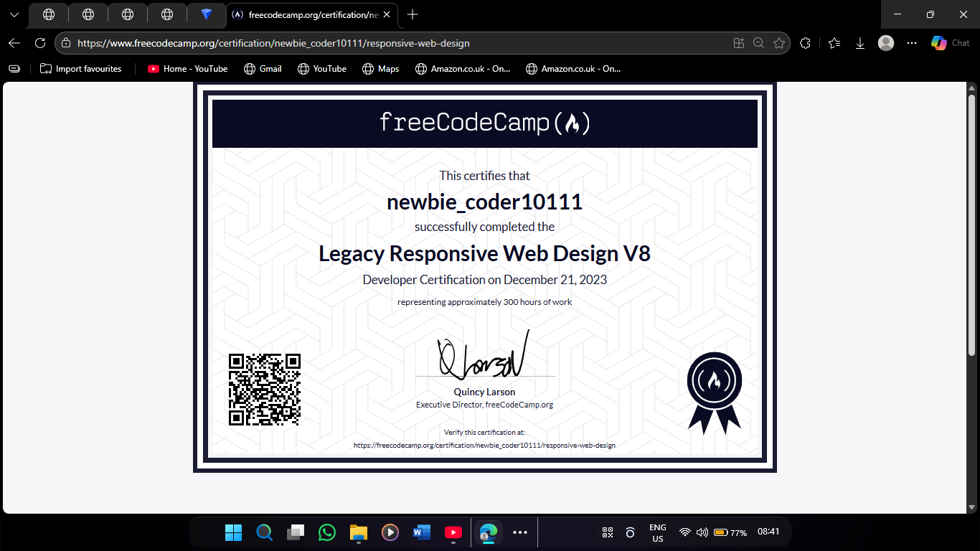The width and height of the screenshot is (980, 551).
Task: Open the tab search chevron
Action: 14,14
